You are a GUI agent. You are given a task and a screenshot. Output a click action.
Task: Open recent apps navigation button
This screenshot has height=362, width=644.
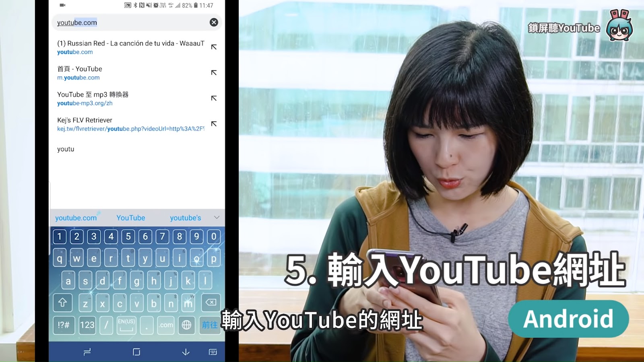87,352
